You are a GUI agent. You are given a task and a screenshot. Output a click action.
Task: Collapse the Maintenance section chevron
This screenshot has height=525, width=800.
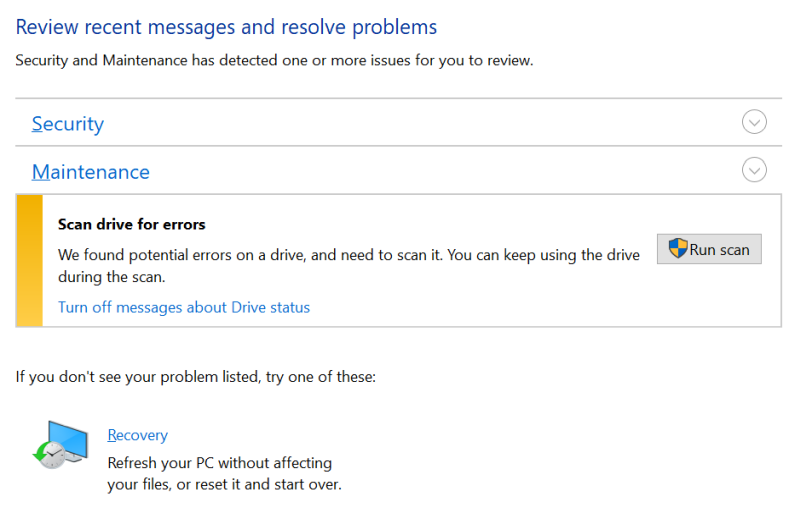click(x=754, y=170)
